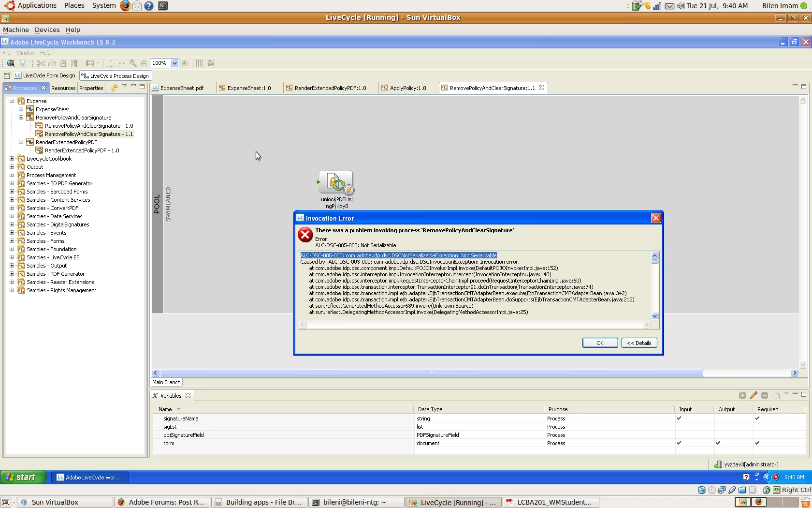Click the globe login toolbar icon

[11, 63]
